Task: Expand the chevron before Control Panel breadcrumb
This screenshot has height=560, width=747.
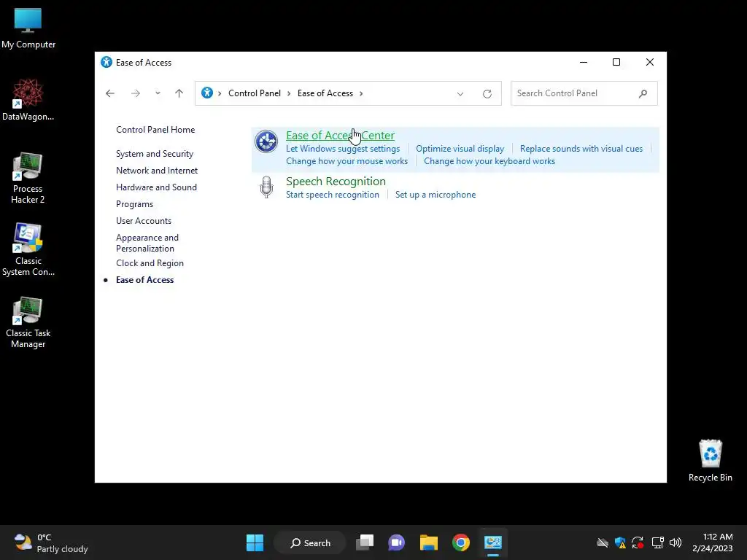Action: [220, 93]
